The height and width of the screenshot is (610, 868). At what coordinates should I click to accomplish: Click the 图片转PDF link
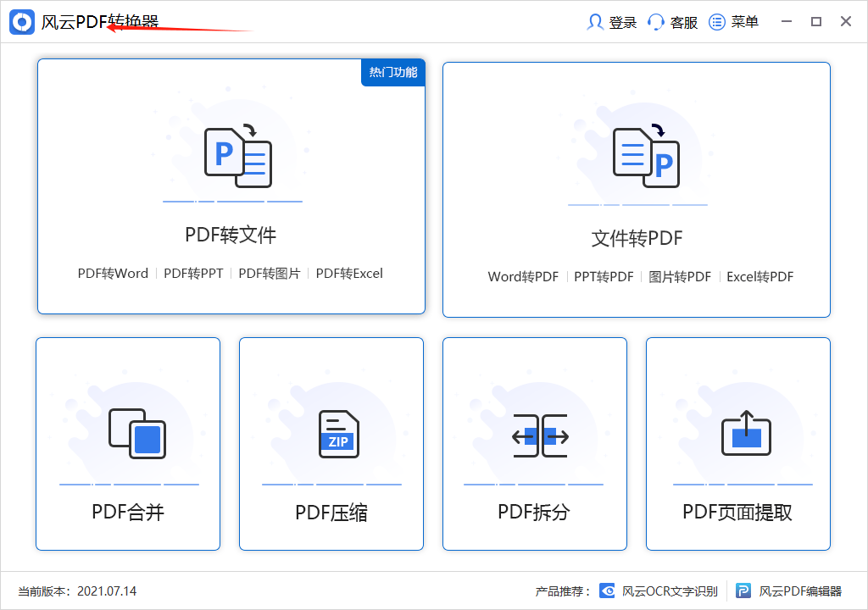tap(677, 276)
